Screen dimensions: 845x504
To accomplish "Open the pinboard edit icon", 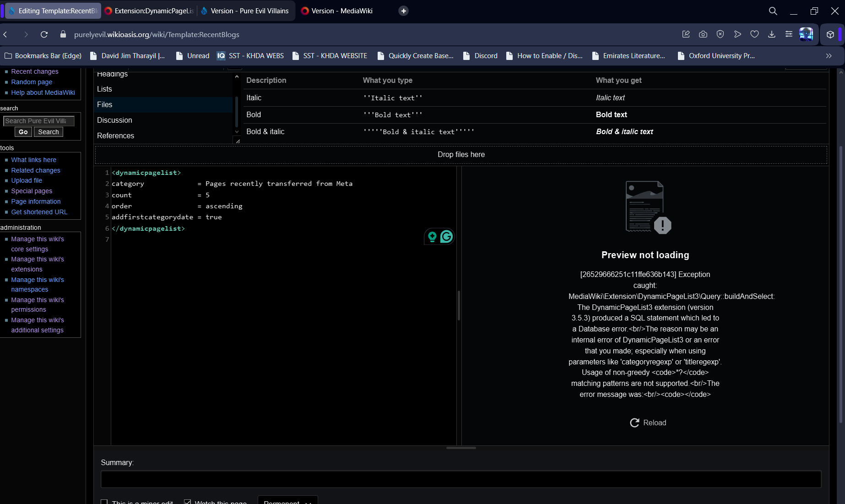I will tap(686, 34).
